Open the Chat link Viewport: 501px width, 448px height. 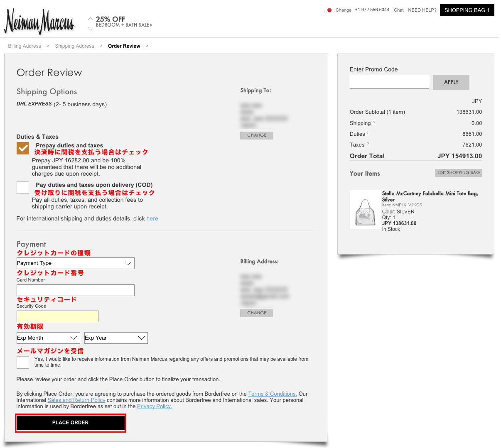pyautogui.click(x=399, y=10)
